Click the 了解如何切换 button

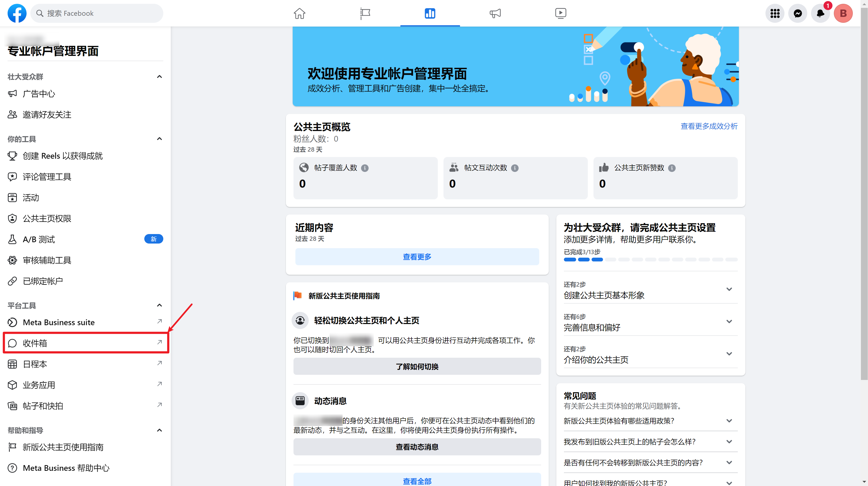417,366
